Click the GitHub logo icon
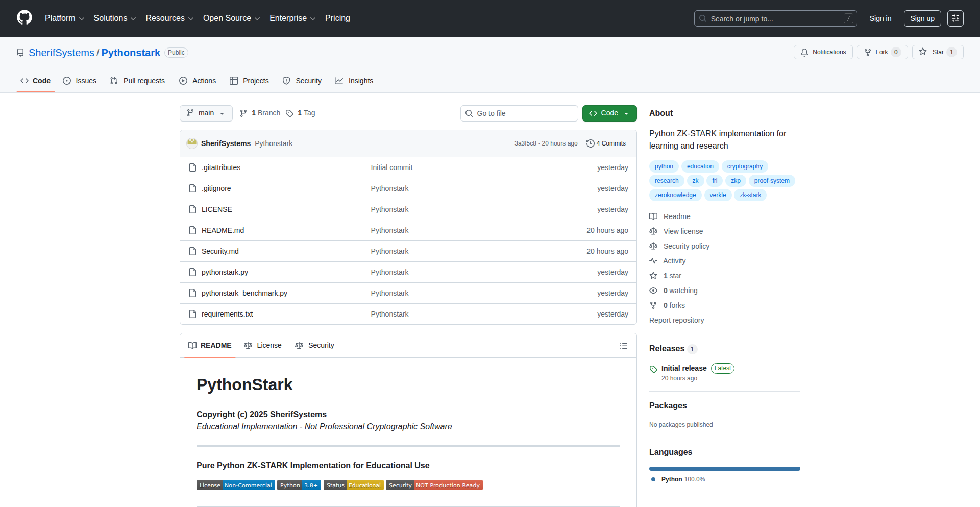Viewport: 980px width, 507px height. coord(24,18)
